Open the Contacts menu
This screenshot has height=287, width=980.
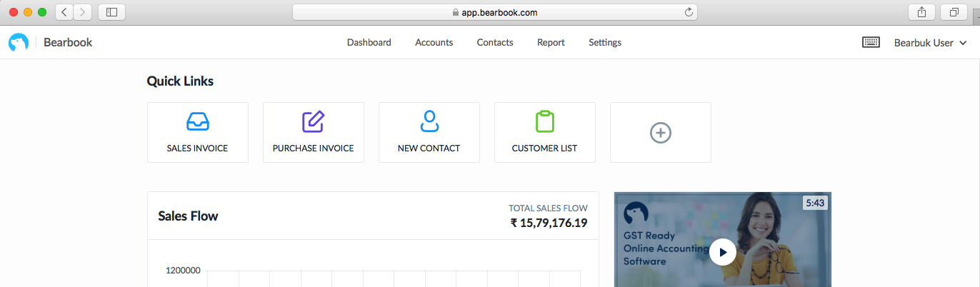(495, 43)
